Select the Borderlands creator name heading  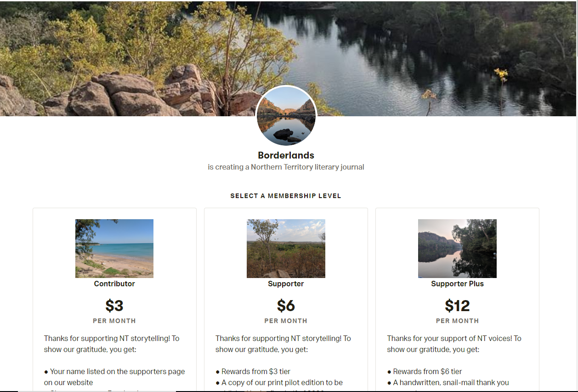(x=286, y=155)
